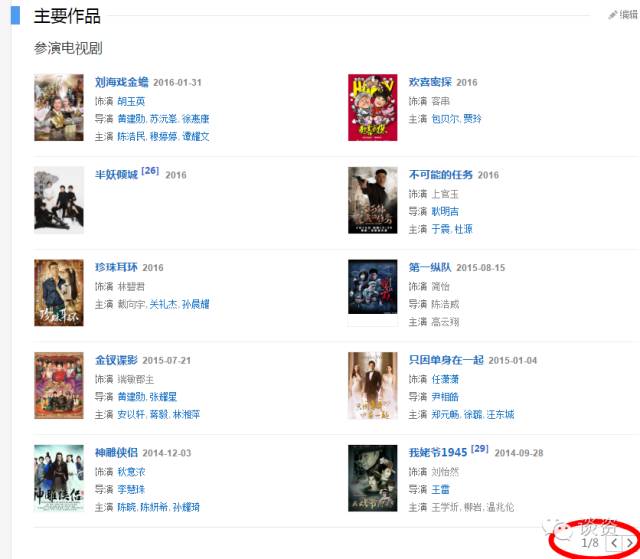Screen dimensions: 640x559
Task: Open reference 29 citation link
Action: 480,449
